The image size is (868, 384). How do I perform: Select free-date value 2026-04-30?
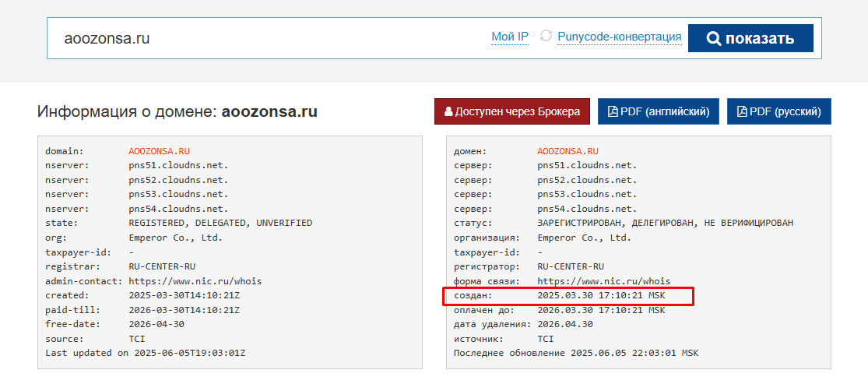pos(156,324)
